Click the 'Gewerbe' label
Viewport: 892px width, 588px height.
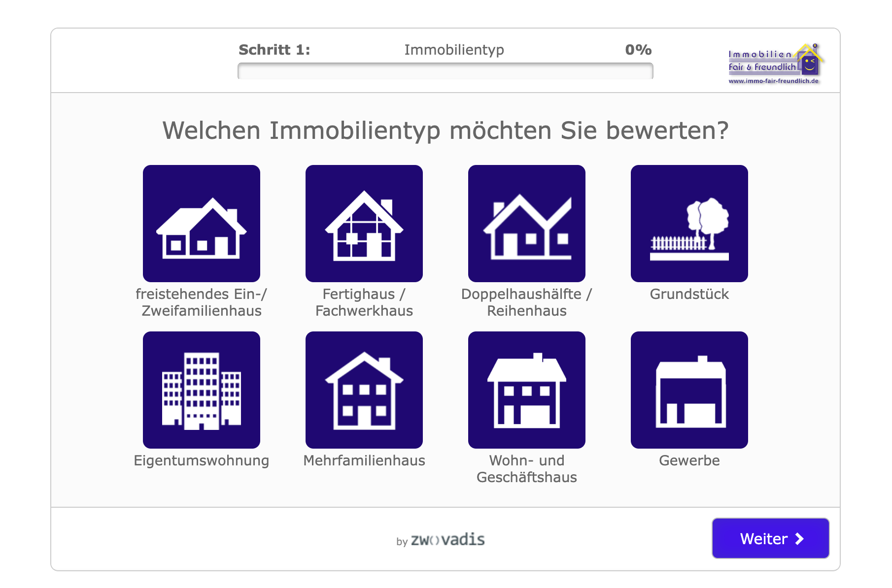[689, 460]
